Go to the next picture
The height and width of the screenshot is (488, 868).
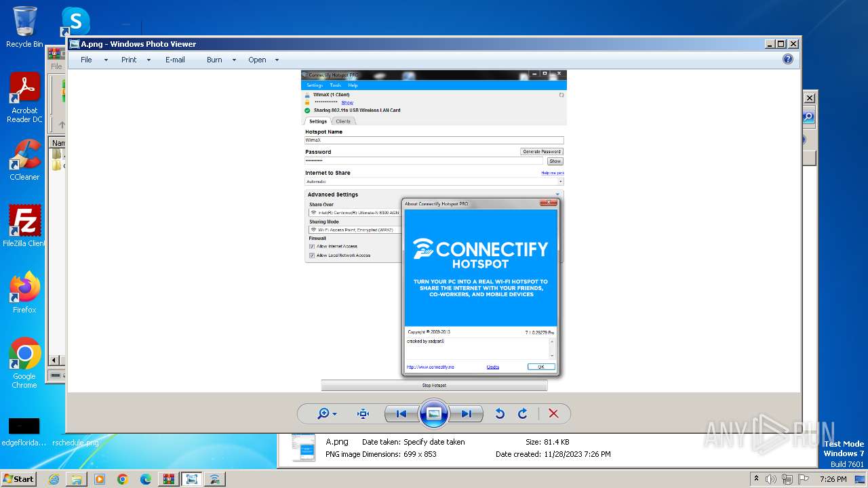point(467,413)
